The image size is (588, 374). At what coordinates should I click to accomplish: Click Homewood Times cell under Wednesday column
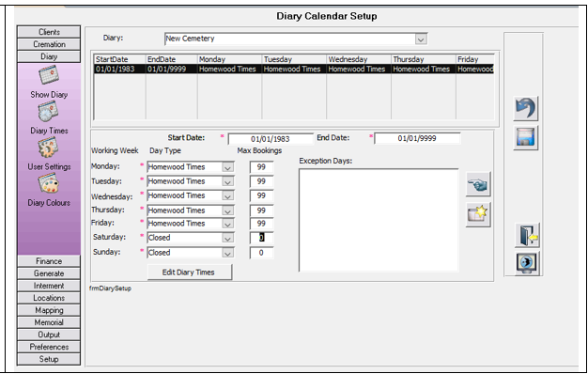tap(359, 69)
